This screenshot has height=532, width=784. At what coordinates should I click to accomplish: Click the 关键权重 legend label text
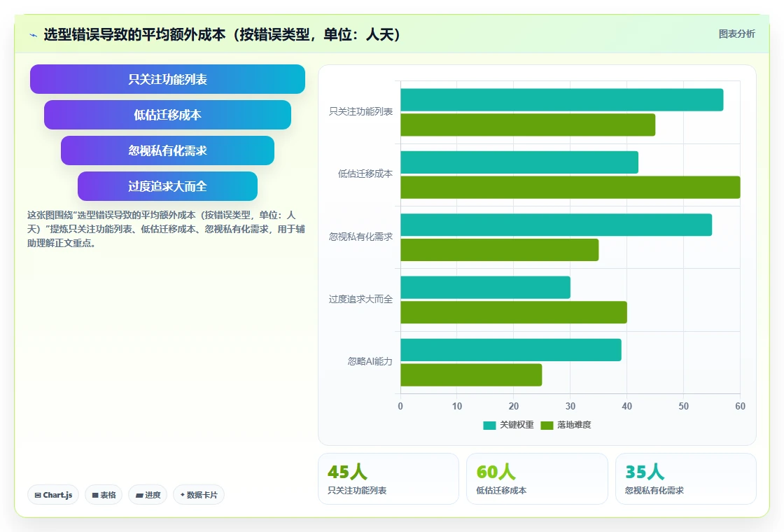point(517,425)
